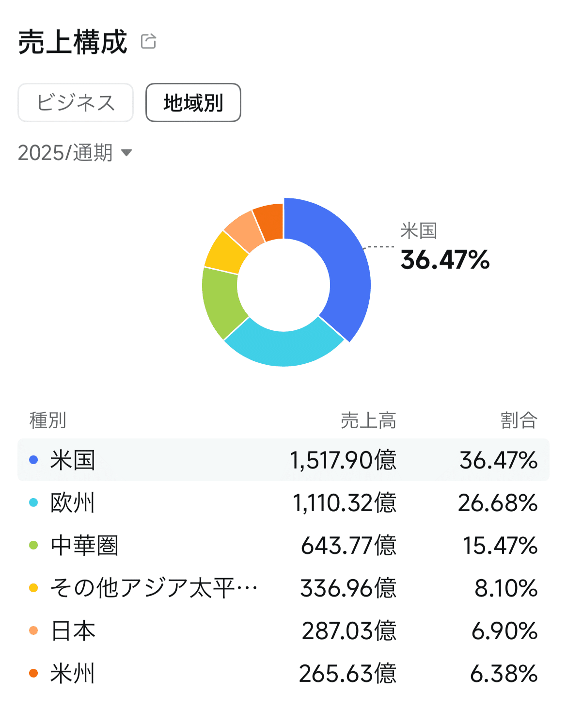
Task: Click the 売上高 column header
Action: point(369,420)
